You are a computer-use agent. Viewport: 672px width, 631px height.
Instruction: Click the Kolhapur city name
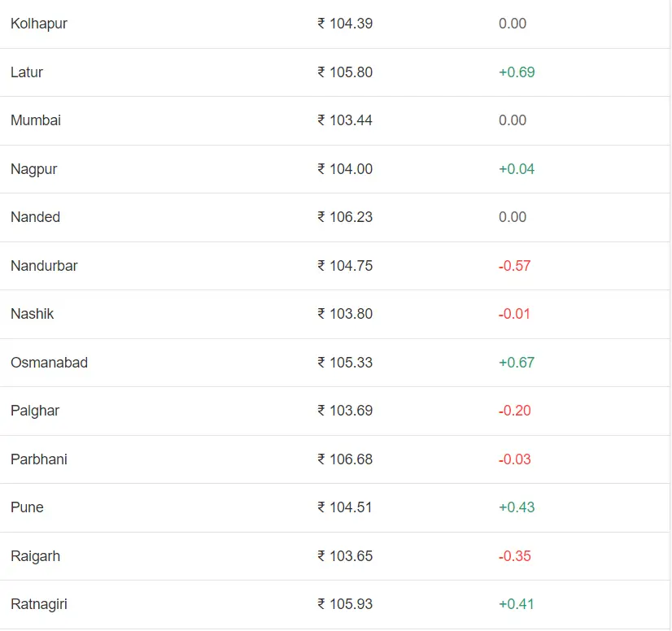click(x=39, y=24)
